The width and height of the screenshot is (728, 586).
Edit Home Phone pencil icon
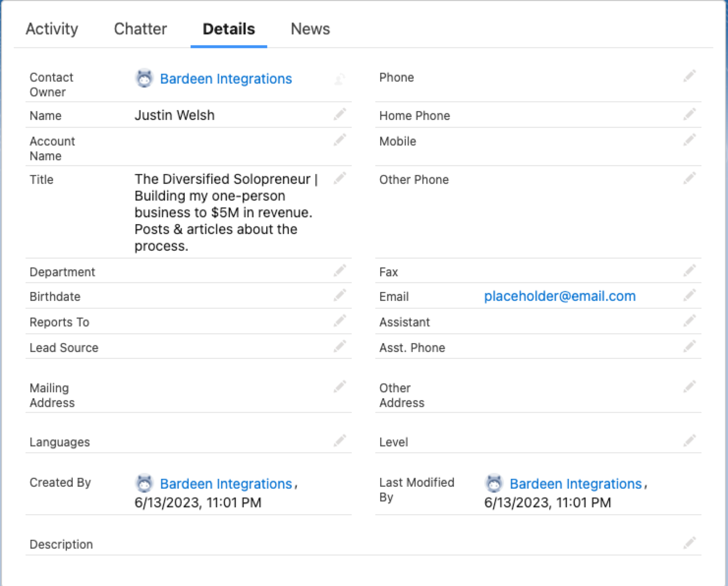click(690, 115)
